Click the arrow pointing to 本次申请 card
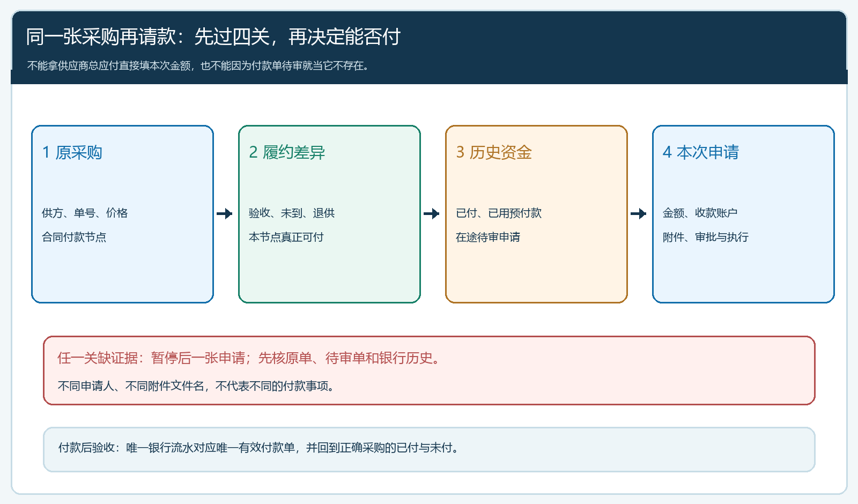 pos(639,214)
